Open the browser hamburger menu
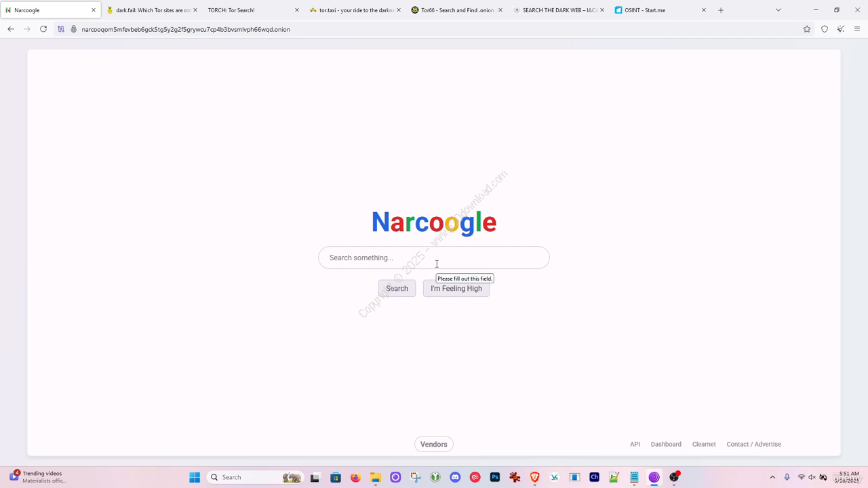868x488 pixels. pyautogui.click(x=857, y=29)
